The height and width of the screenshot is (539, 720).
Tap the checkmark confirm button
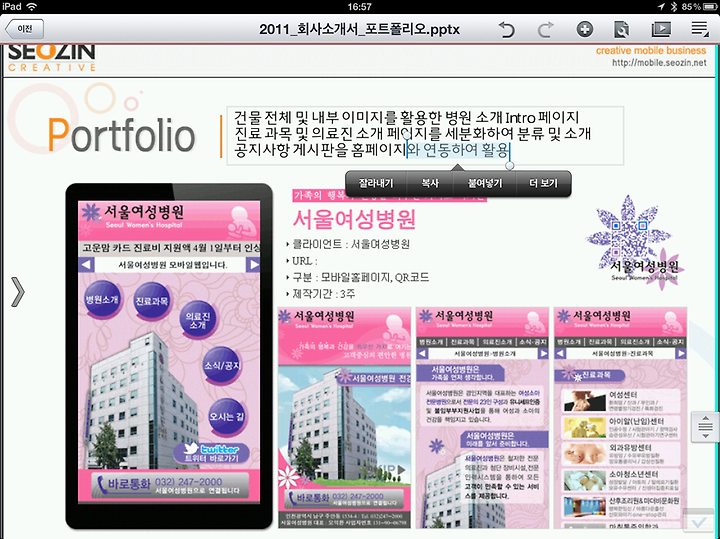699,522
